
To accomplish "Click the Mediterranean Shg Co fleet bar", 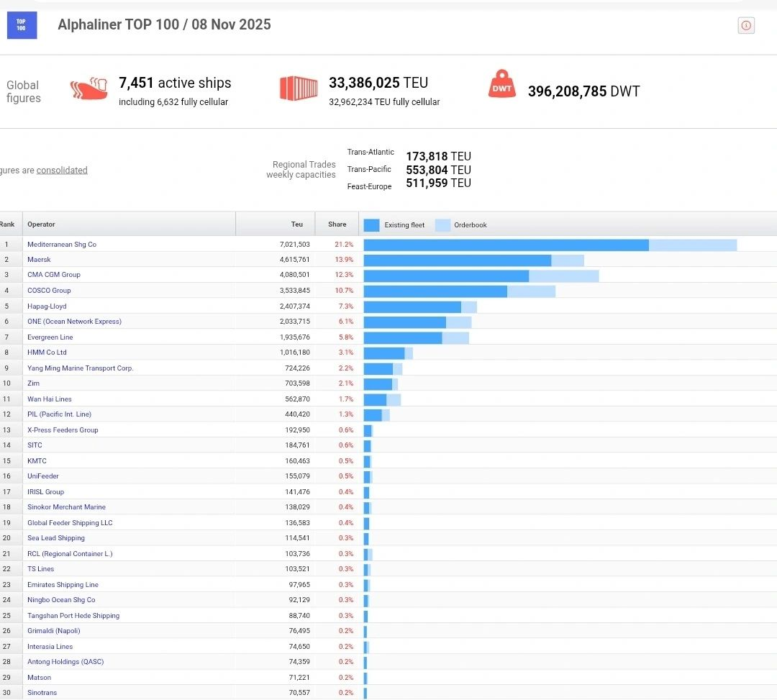I will tap(506, 245).
